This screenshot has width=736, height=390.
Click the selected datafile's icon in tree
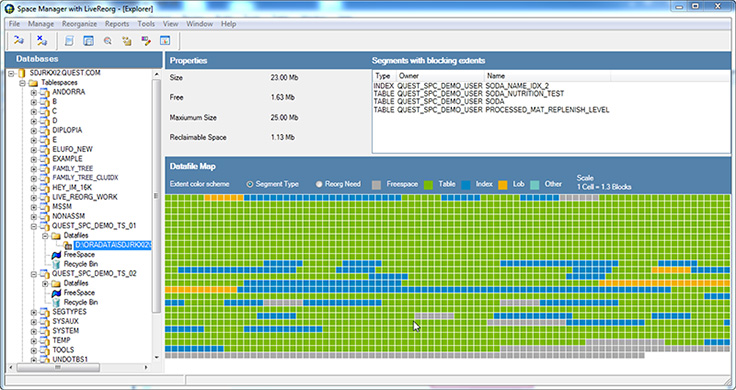68,245
